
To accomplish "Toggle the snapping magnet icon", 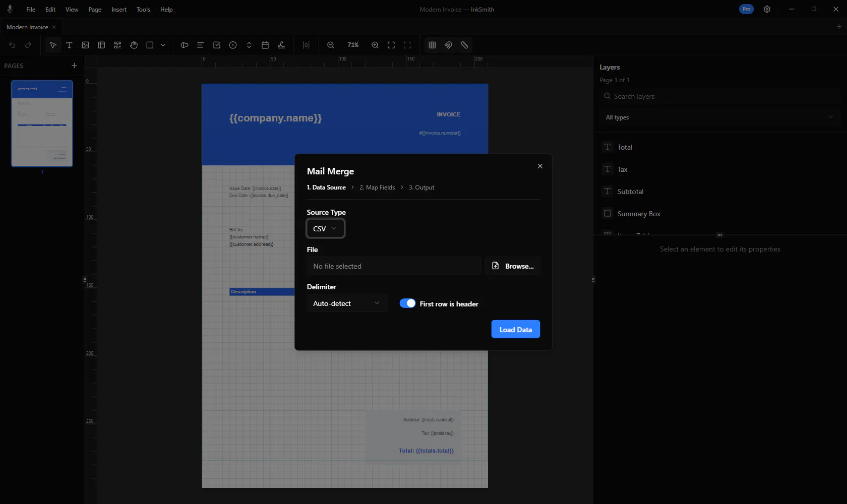I will pyautogui.click(x=448, y=45).
